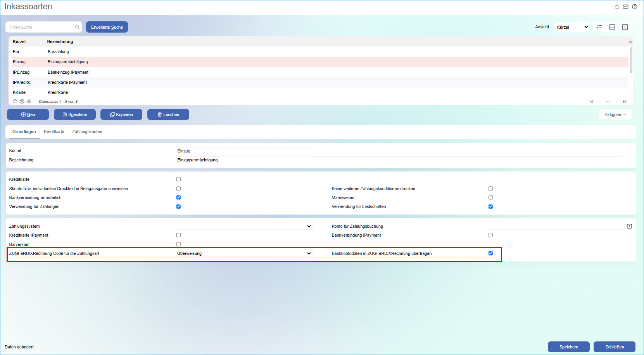The height and width of the screenshot is (355, 644).
Task: Switch to vertical split layout icon
Action: [625, 27]
